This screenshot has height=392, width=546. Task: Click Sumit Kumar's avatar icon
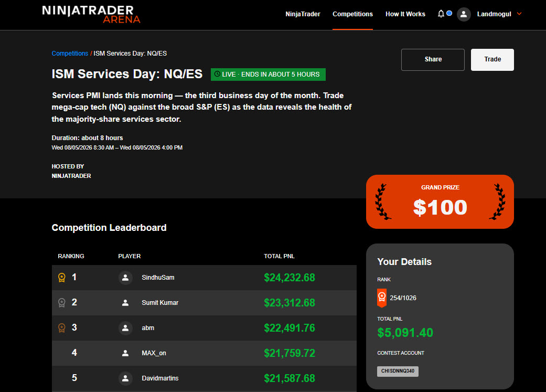click(125, 303)
